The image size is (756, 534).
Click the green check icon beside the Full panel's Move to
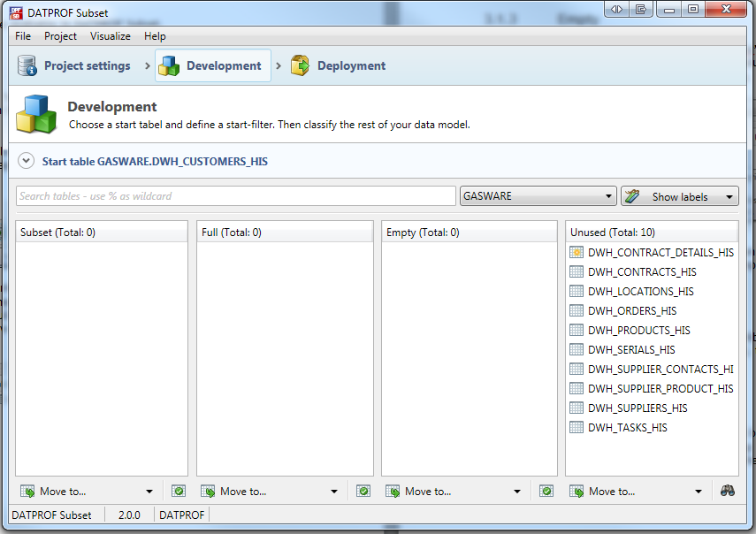363,491
